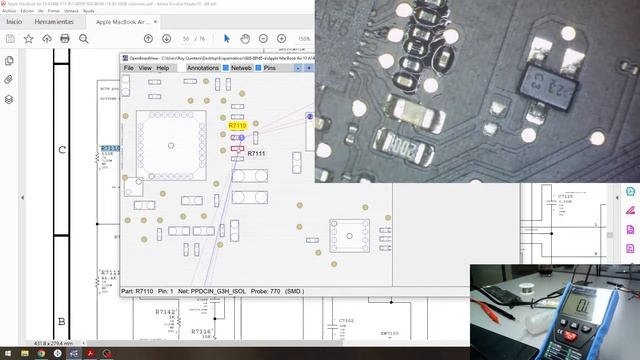Open the purple document tool icon
Screen dimensions: 640x360
coord(630,229)
